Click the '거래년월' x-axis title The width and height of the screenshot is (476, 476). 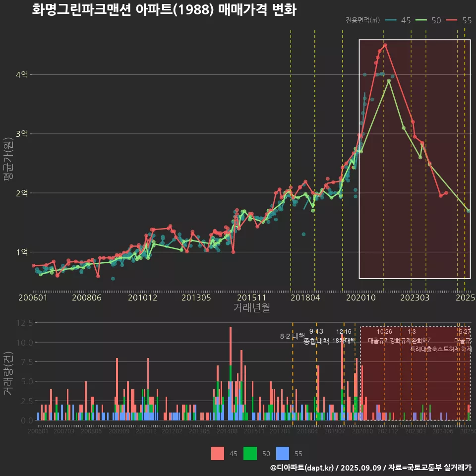(x=252, y=307)
